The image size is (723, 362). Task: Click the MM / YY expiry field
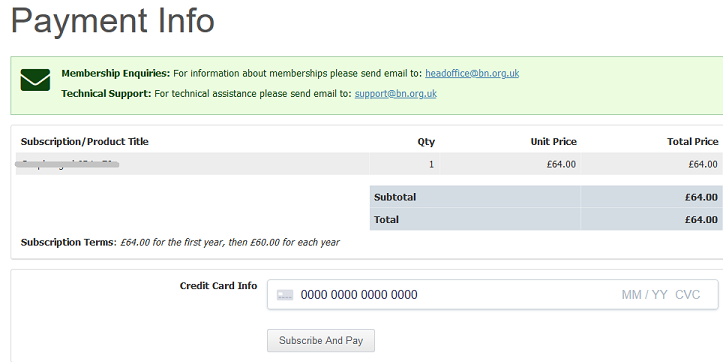644,295
